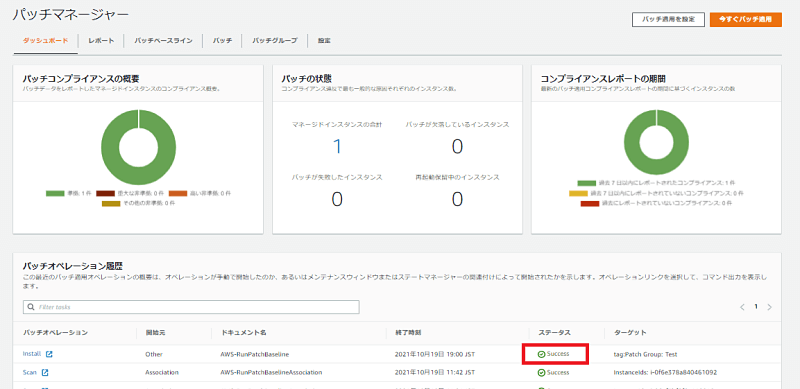Sort by 開始元 column header
The height and width of the screenshot is (389, 800).
(x=155, y=333)
